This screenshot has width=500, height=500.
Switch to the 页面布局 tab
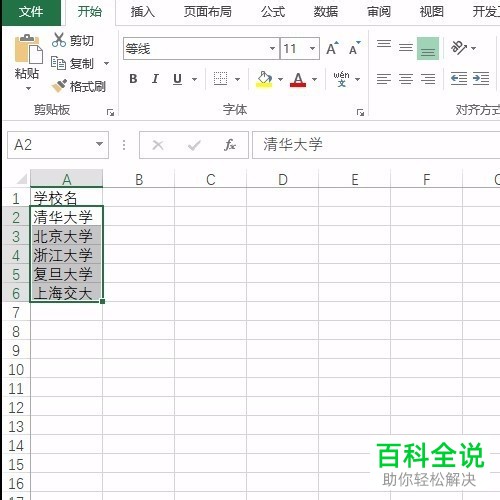pos(208,12)
